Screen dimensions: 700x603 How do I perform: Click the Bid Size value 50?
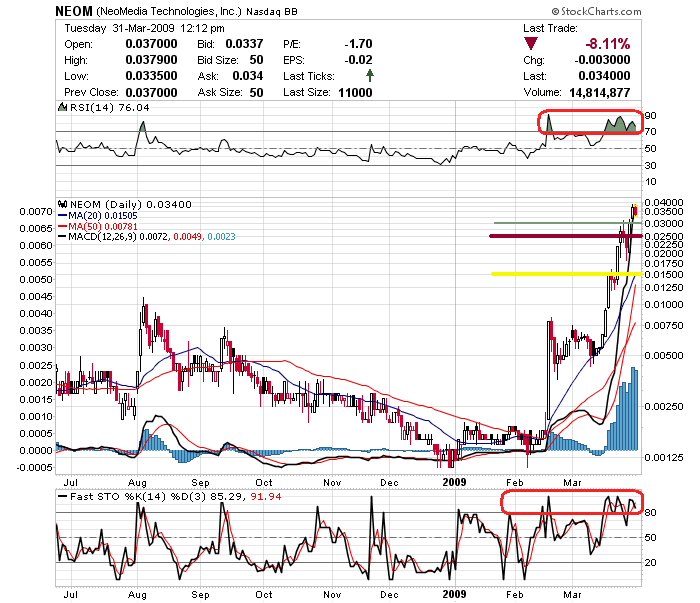[256, 60]
